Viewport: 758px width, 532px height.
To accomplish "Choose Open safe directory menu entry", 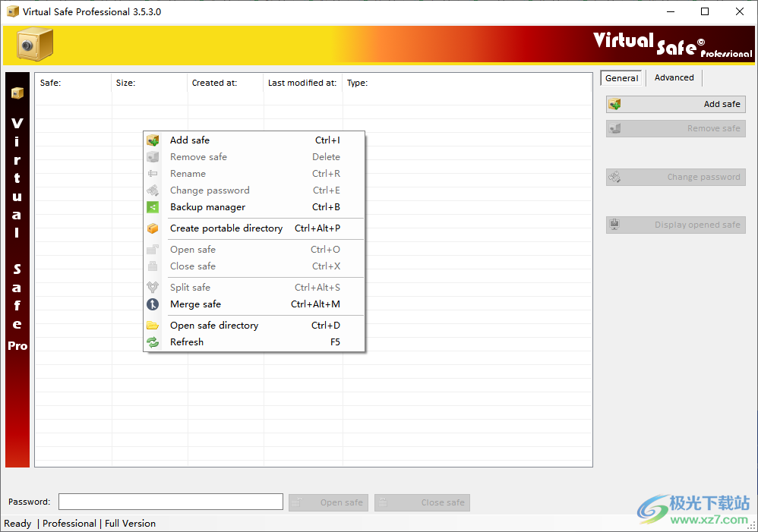I will 254,325.
